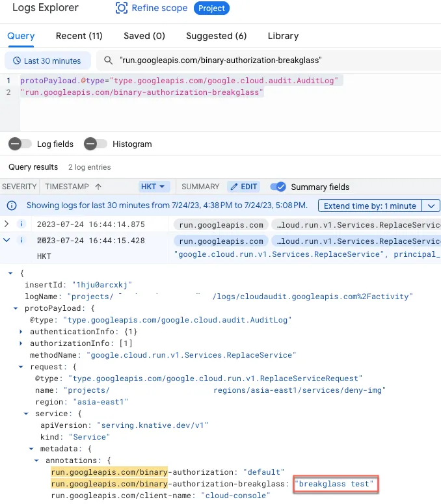The height and width of the screenshot is (504, 441).
Task: Click query editor line 1 protoPayload text
Action: (179, 81)
